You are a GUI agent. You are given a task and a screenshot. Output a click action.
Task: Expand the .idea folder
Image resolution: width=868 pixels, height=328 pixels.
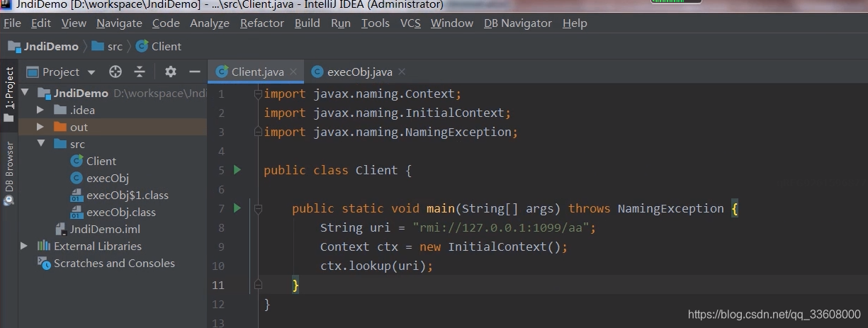[x=42, y=110]
